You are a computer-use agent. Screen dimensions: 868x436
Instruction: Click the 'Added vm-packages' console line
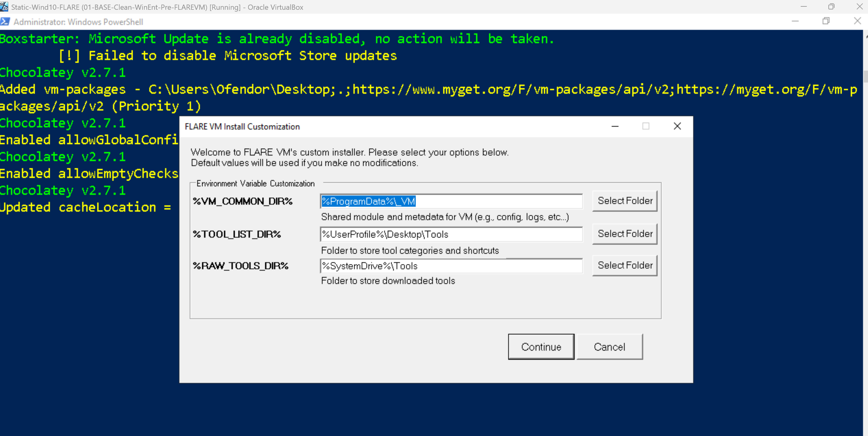429,98
